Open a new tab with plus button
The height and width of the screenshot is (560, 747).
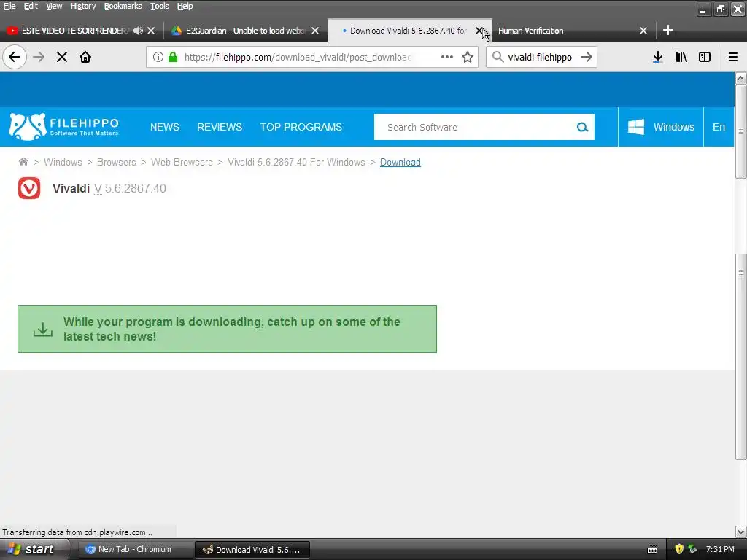pos(668,30)
